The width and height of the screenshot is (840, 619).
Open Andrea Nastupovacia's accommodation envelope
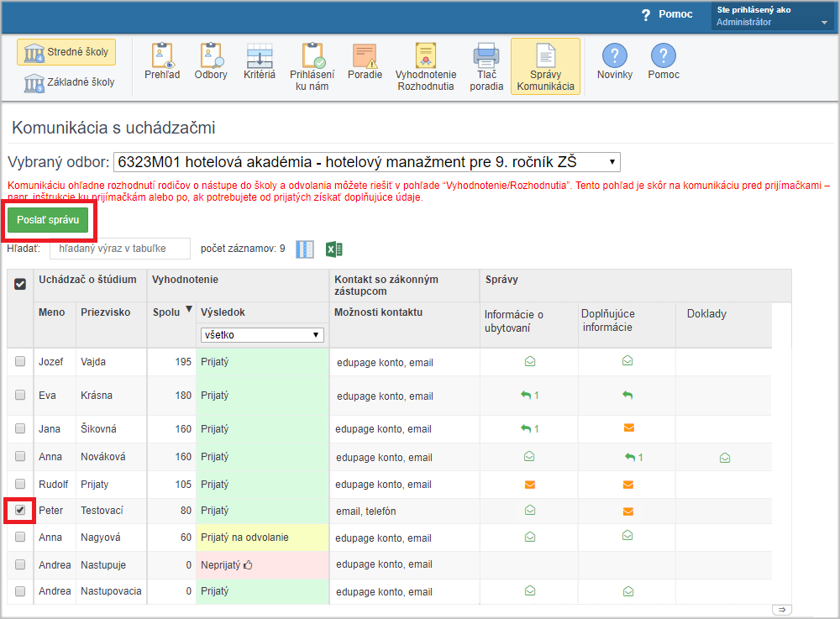point(530,590)
